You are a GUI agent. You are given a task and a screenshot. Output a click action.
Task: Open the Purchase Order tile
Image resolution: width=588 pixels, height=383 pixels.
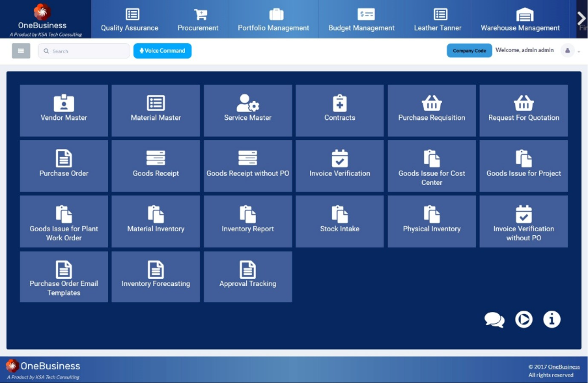pos(64,166)
